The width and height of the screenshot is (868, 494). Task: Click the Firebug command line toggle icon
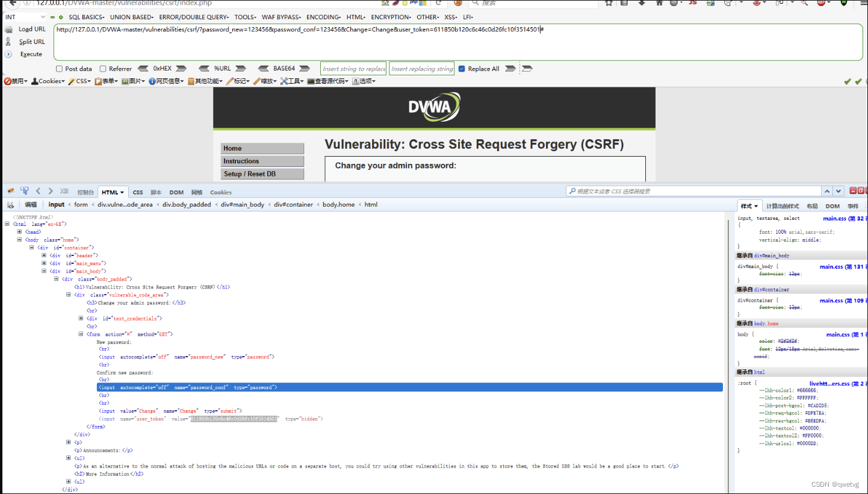pos(64,191)
